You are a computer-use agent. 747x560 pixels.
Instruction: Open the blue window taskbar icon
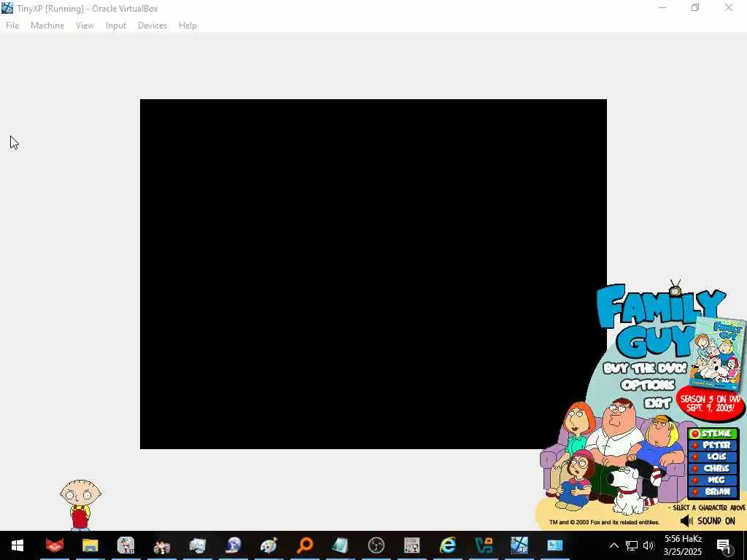[554, 545]
